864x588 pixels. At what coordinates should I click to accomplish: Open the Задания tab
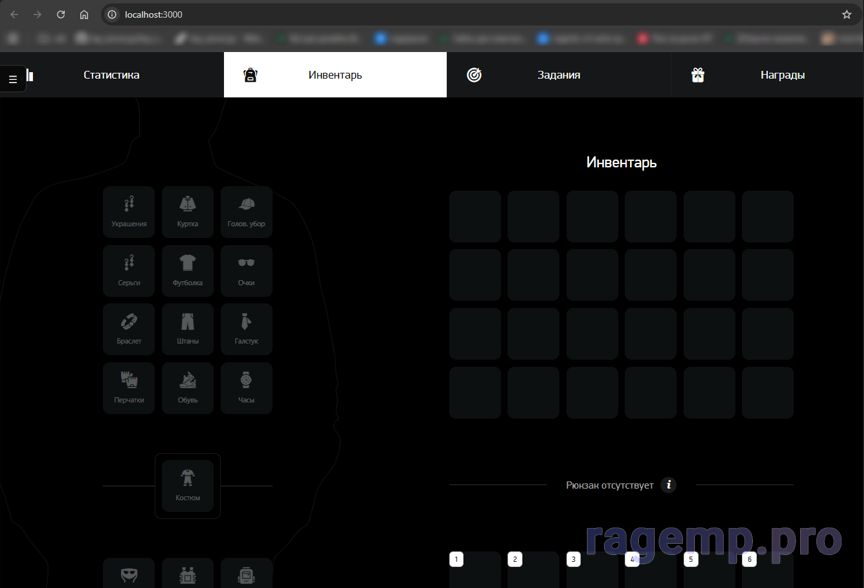point(558,75)
